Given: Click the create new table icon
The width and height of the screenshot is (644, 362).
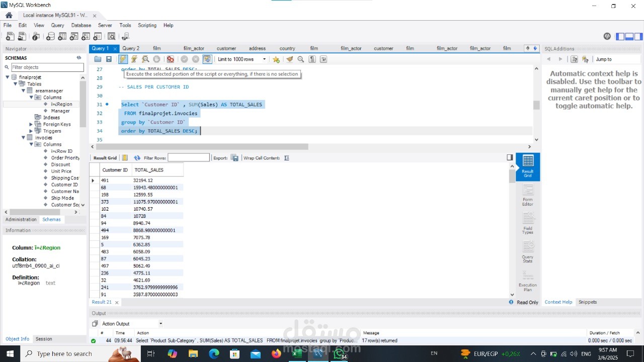Looking at the screenshot, I should pyautogui.click(x=62, y=36).
